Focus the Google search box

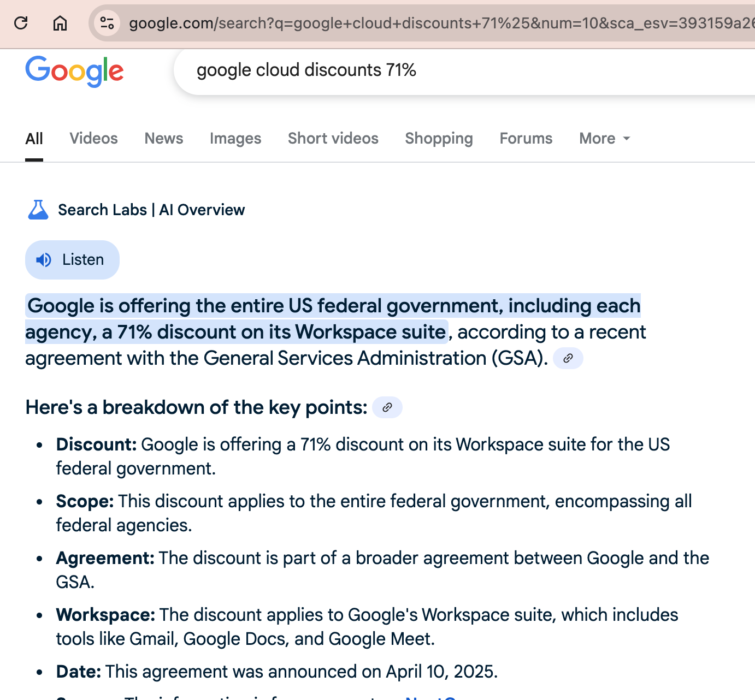tap(464, 70)
